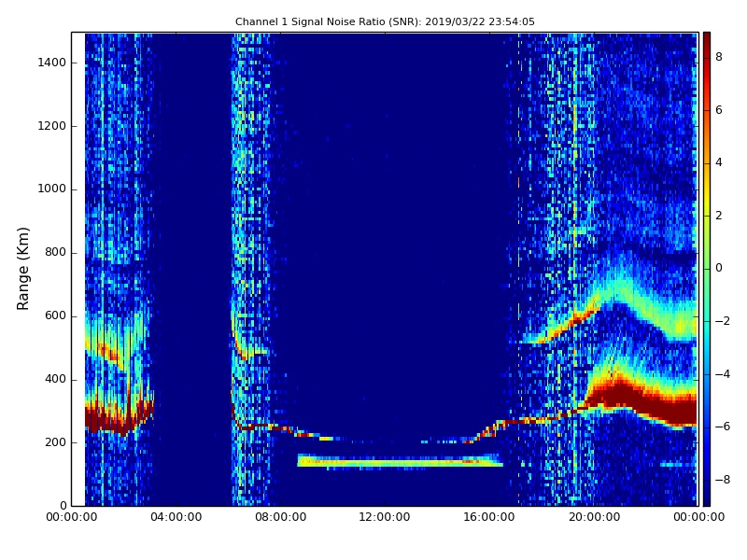The height and width of the screenshot is (560, 747).
Task: Click the 04:00:00 time axis label
Action: coord(176,517)
